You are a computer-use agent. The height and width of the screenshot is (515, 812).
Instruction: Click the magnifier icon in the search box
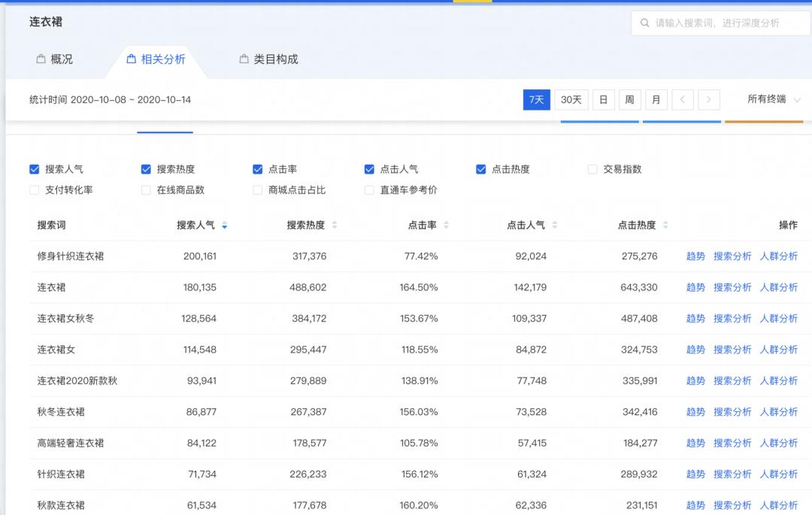(645, 23)
